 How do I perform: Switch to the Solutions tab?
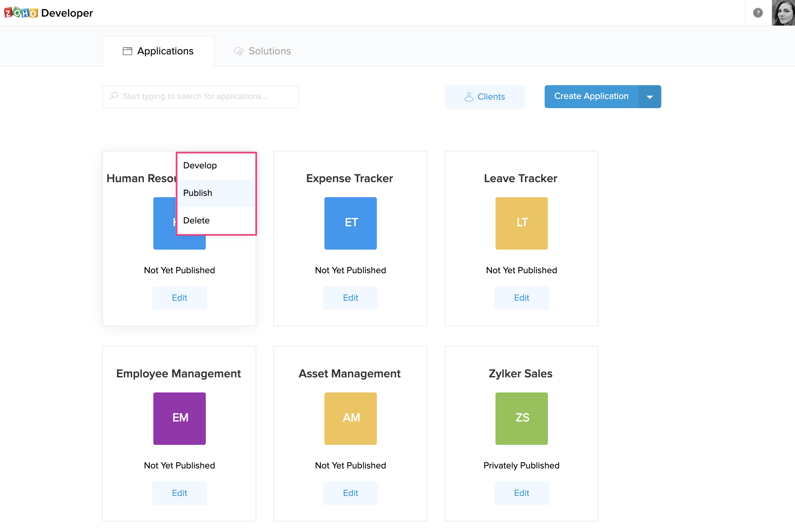[x=262, y=51]
